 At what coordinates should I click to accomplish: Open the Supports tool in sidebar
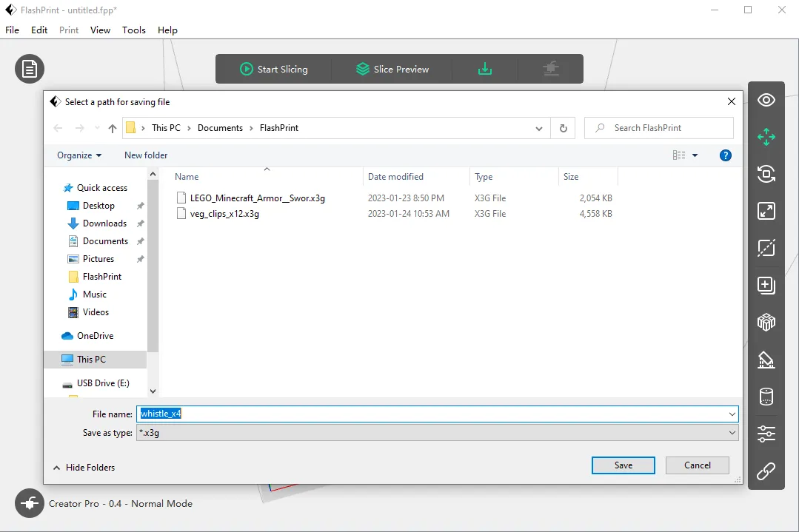click(766, 360)
